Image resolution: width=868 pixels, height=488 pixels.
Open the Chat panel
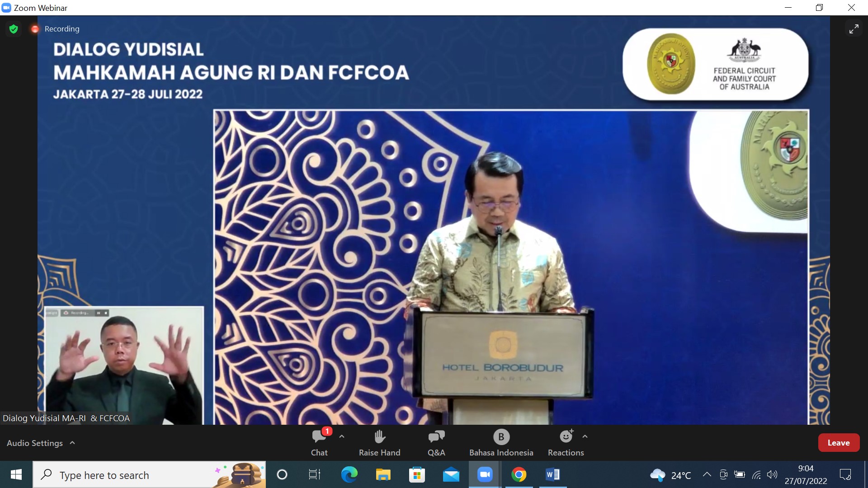pyautogui.click(x=319, y=442)
